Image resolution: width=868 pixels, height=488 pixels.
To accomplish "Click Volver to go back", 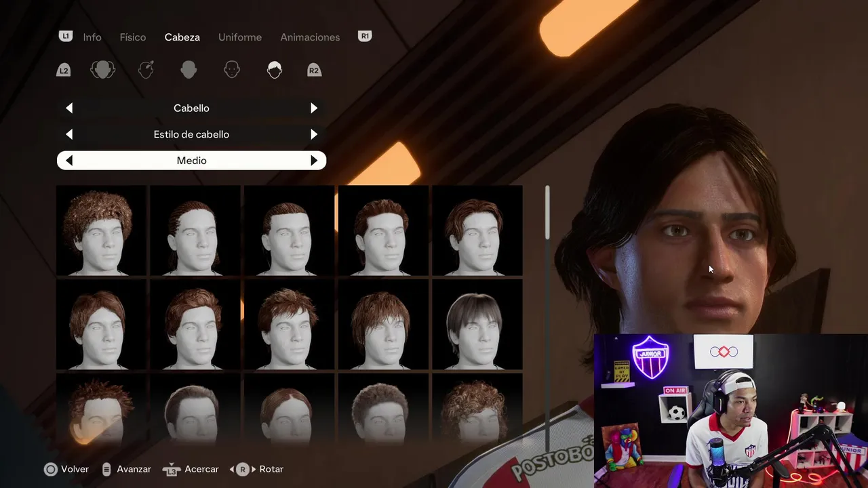I will point(75,469).
